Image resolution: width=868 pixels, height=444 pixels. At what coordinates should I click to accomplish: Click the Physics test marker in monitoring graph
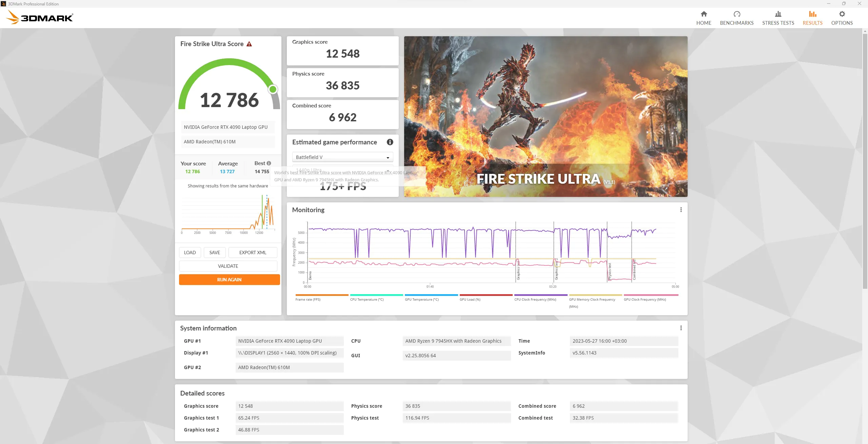(x=609, y=271)
